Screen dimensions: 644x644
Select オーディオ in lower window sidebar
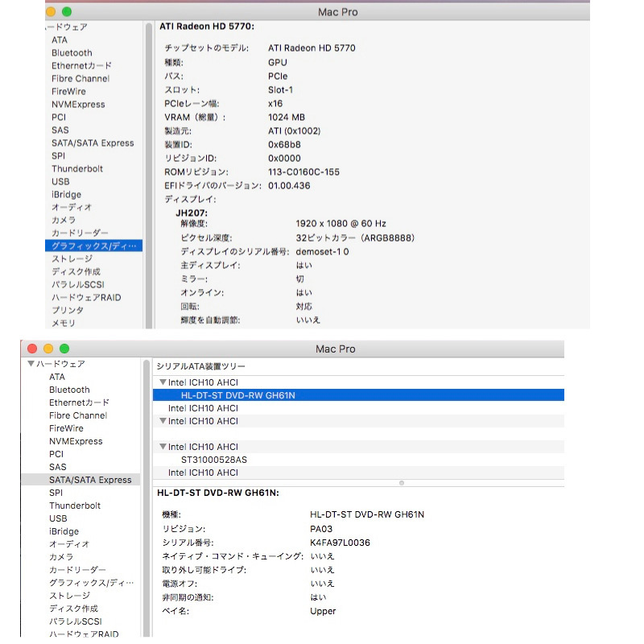pyautogui.click(x=69, y=544)
